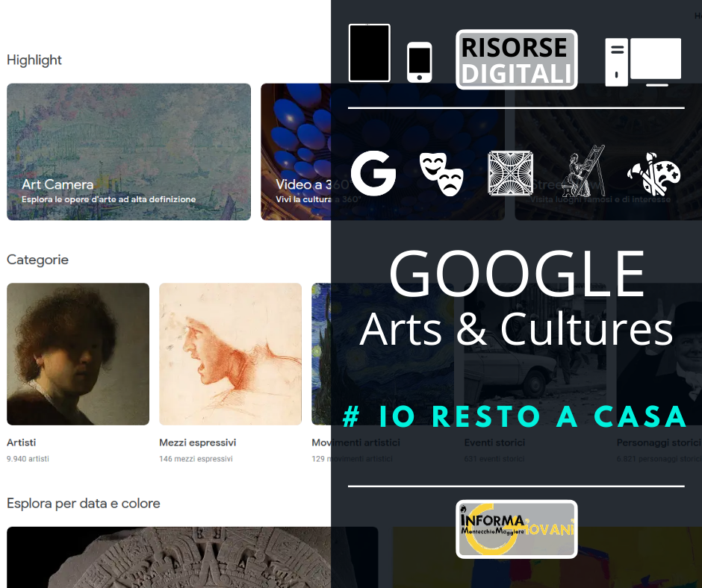Viewport: 702px width, 588px height.
Task: Click the desktop computer icon
Action: pyautogui.click(x=643, y=62)
